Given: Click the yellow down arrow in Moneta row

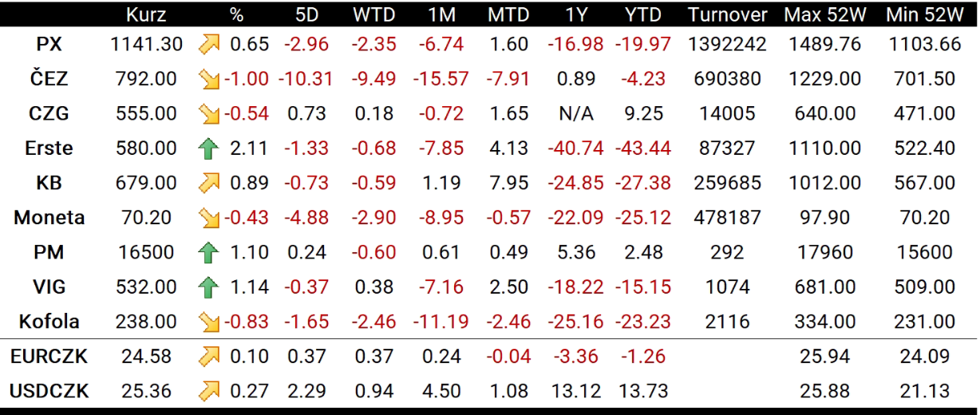Looking at the screenshot, I should 208,218.
